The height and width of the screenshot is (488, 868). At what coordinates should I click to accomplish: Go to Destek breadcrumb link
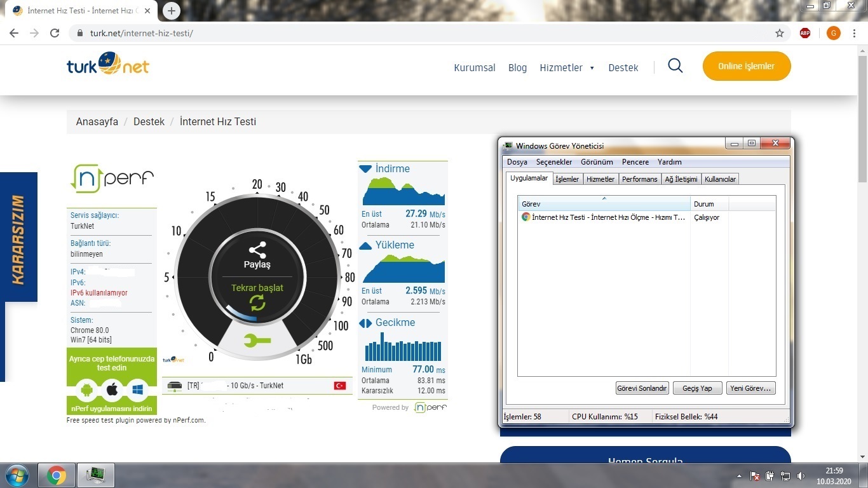[149, 121]
